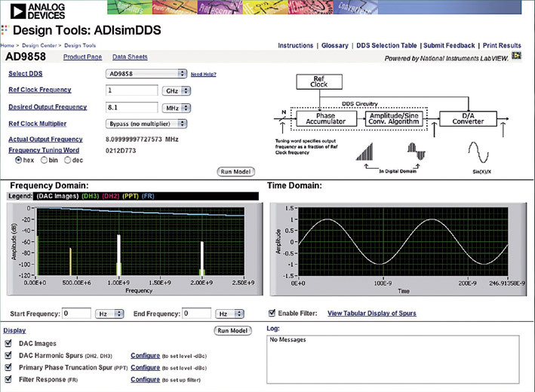Click the green DH3 legend entry
Viewport: 535px width, 392px height.
click(91, 196)
